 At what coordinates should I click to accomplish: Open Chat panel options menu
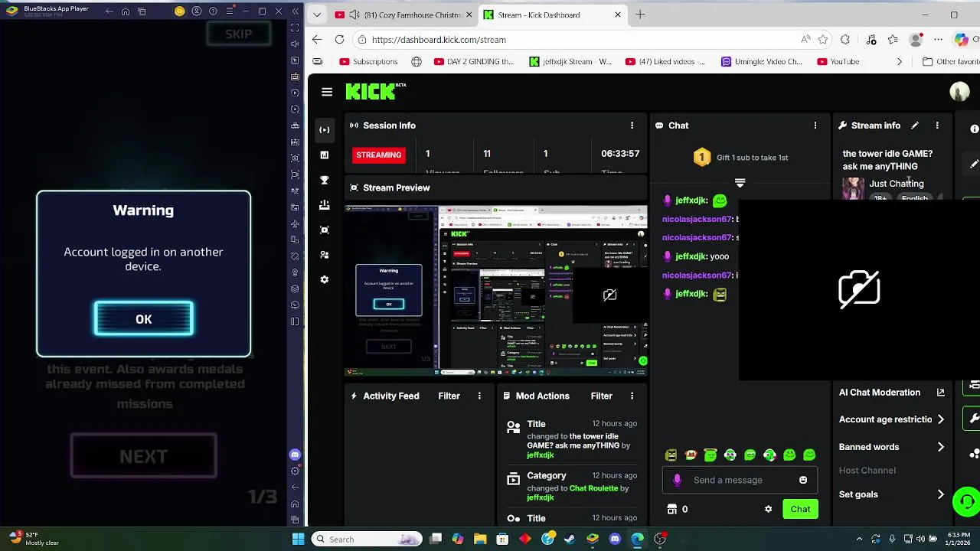[815, 126]
